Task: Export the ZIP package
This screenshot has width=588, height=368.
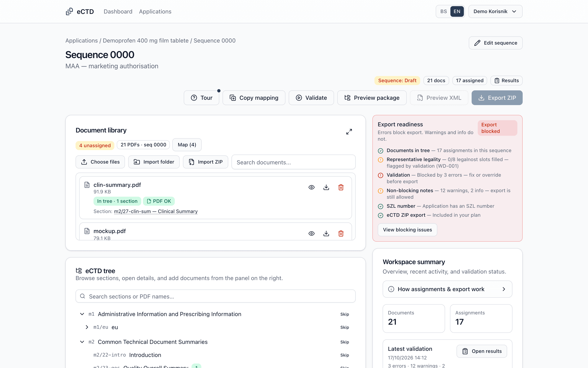Action: (497, 98)
